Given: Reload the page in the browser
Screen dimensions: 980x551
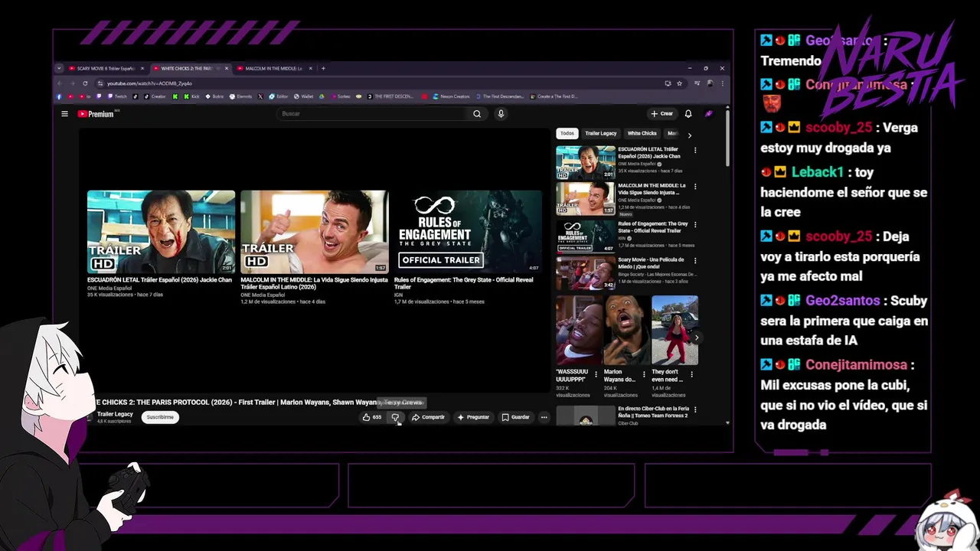Looking at the screenshot, I should coord(85,83).
